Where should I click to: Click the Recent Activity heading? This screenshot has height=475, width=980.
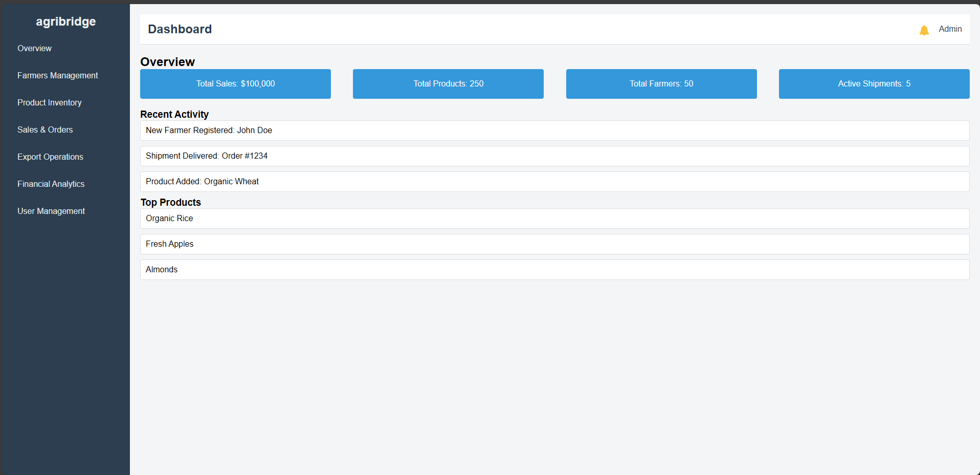pos(174,114)
